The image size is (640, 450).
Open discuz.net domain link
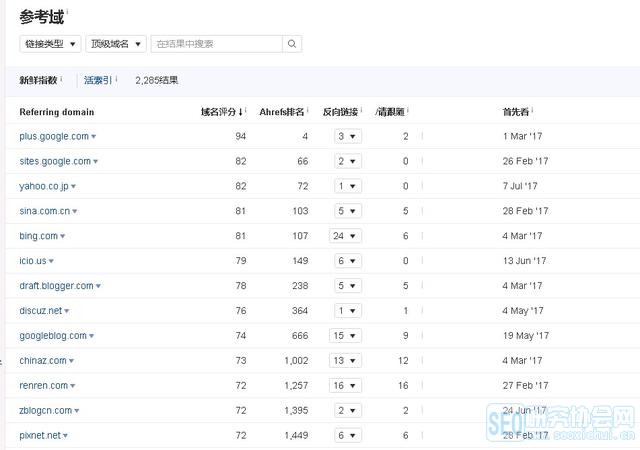click(40, 311)
